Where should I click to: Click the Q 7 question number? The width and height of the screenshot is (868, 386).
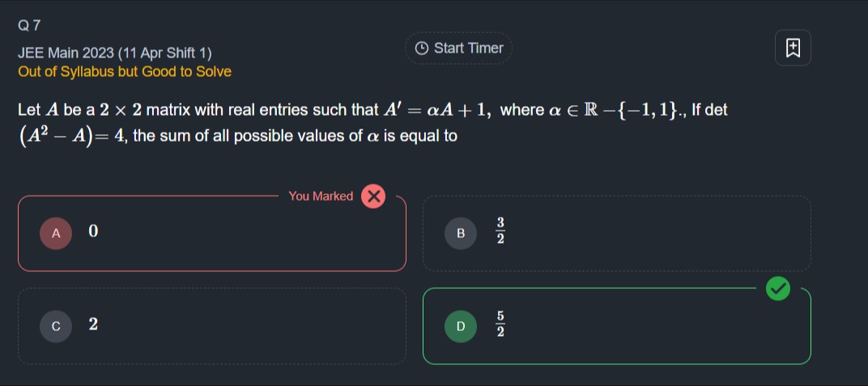tap(29, 25)
